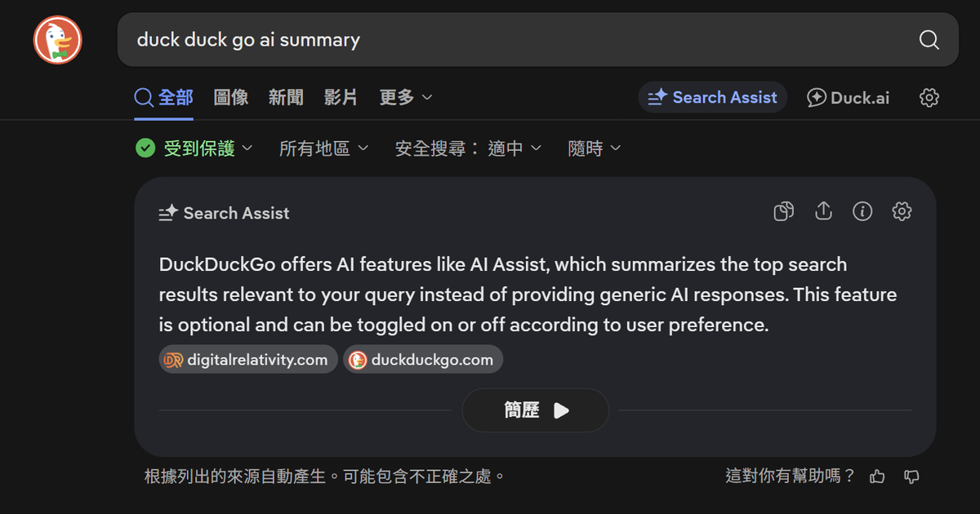Switch to the 圖像 images tab
Viewport: 980px width, 514px height.
pyautogui.click(x=231, y=98)
